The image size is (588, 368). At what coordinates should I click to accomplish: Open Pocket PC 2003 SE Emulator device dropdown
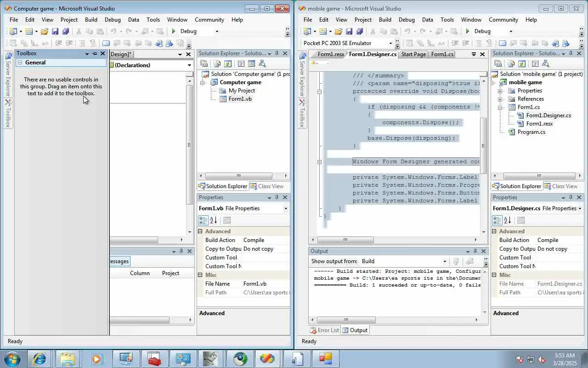tap(390, 43)
